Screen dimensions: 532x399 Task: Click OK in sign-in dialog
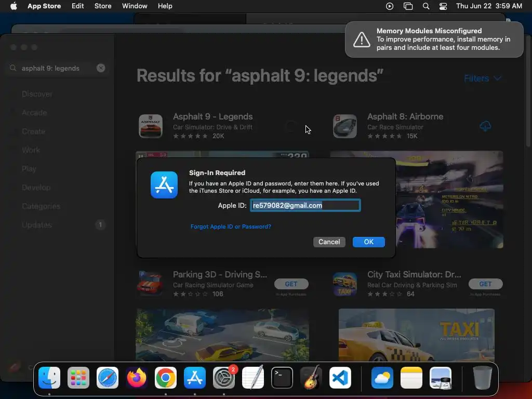tap(369, 242)
